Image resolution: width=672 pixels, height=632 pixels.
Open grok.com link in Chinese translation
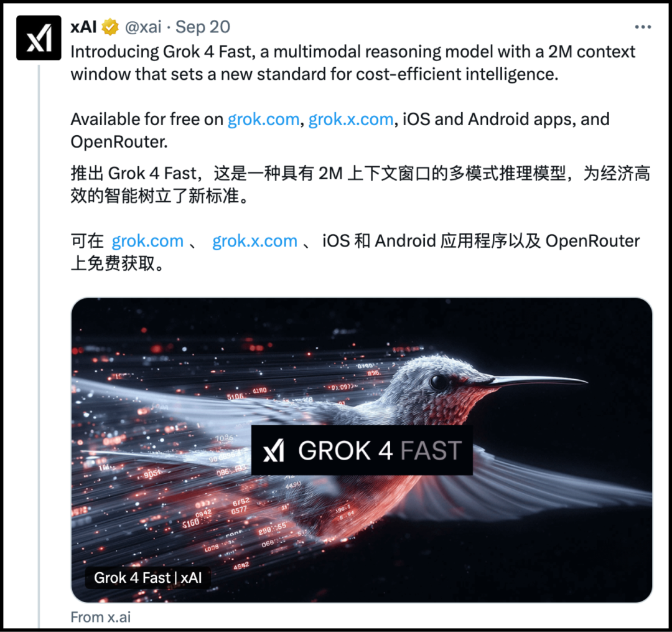click(x=147, y=241)
